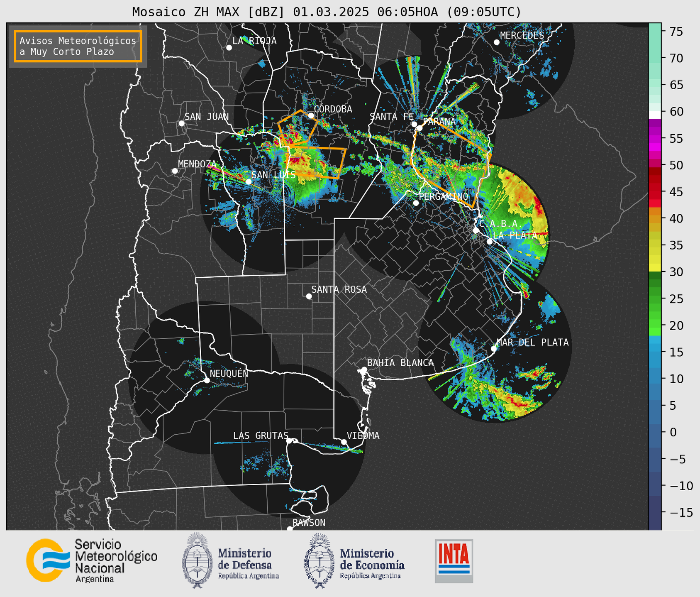Select the LA PLATA city marker
This screenshot has width=700, height=597.
pyautogui.click(x=490, y=242)
